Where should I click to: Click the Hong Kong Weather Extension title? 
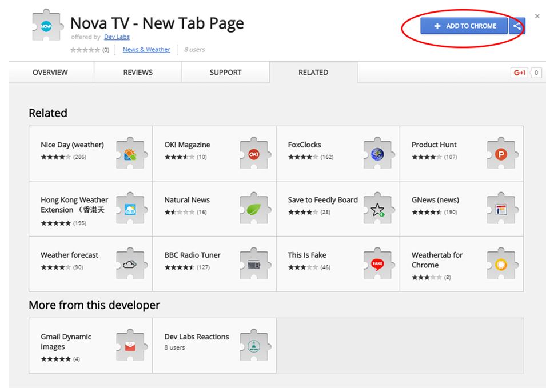coord(74,205)
